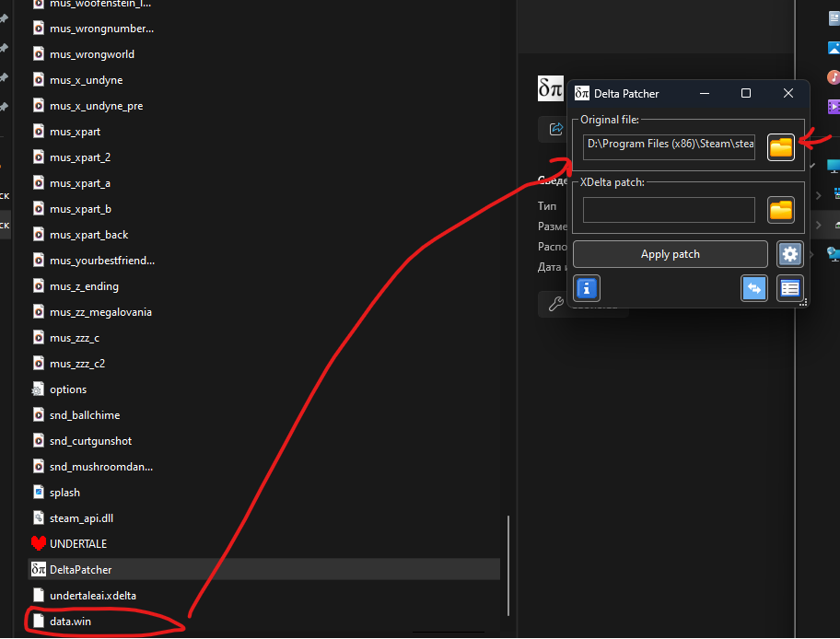This screenshot has height=639, width=840.
Task: Click the snd_ballchime media icon
Action: pyautogui.click(x=38, y=415)
